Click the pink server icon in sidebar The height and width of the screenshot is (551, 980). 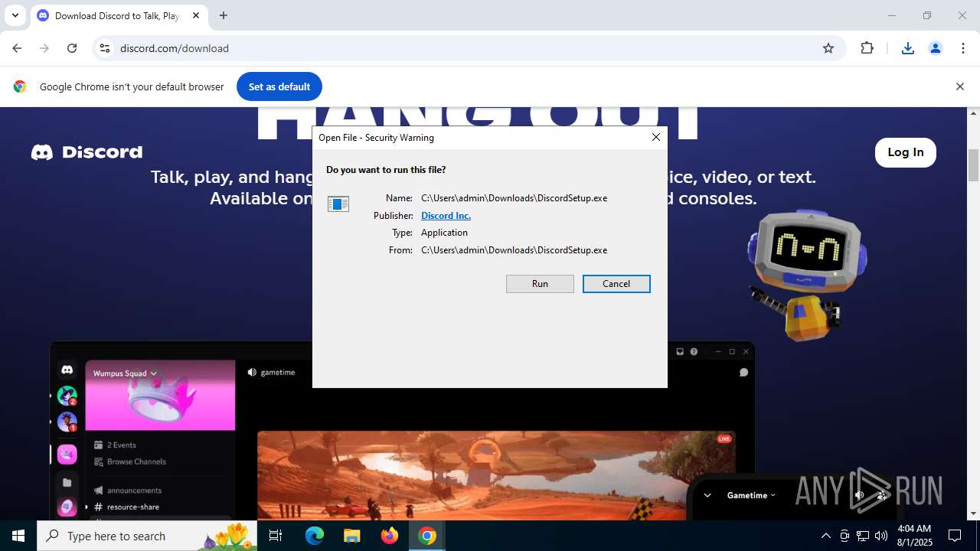[67, 455]
